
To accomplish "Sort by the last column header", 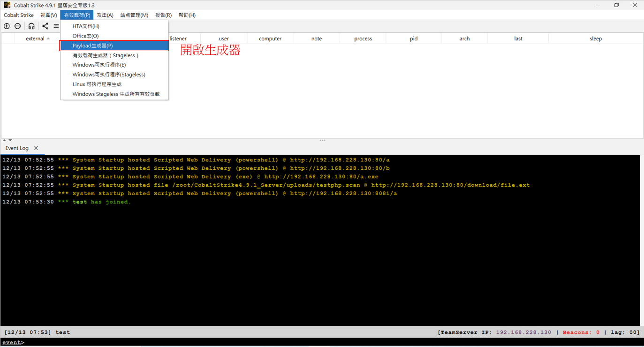I will click(x=518, y=39).
